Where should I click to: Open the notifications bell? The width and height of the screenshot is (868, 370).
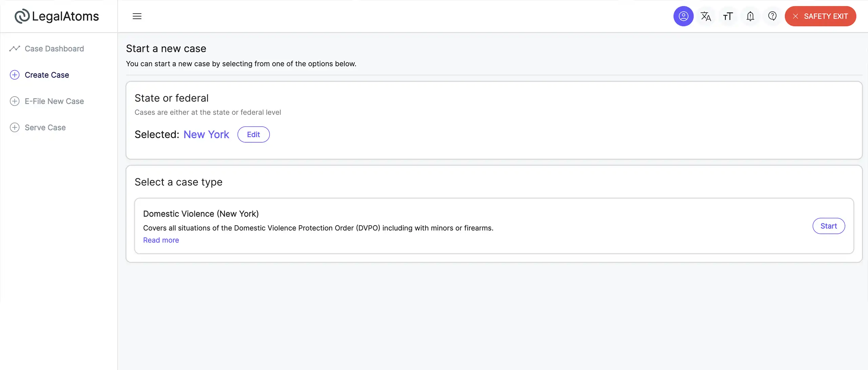coord(750,16)
